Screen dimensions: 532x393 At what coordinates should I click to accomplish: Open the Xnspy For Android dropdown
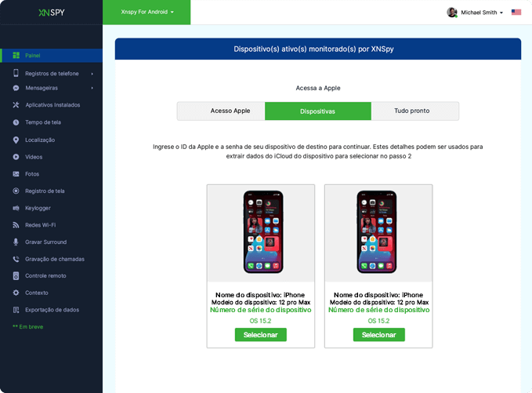pos(147,12)
